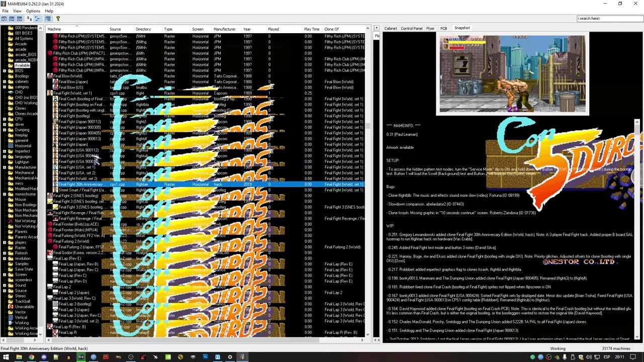Expand the BIOS folder node
Viewport: 644px width, 362px height.
[5, 71]
